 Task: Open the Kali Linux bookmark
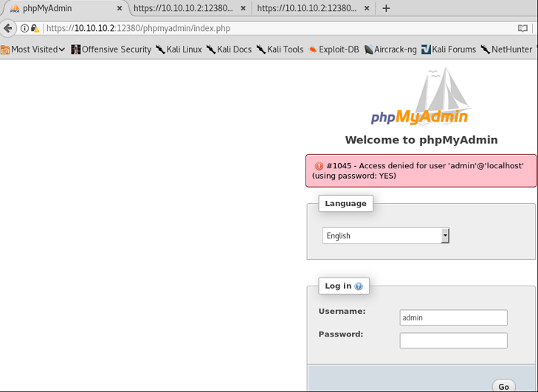[x=179, y=49]
